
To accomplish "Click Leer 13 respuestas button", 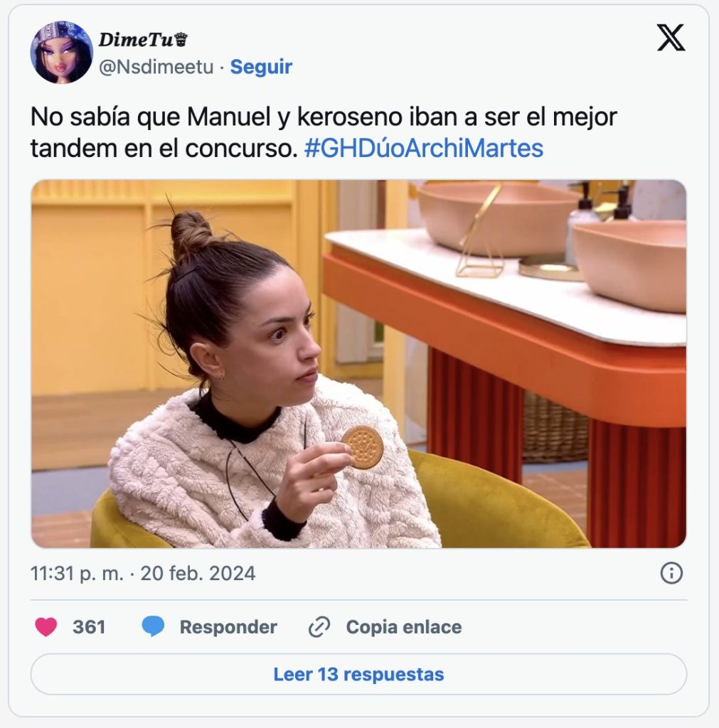I will 358,674.
